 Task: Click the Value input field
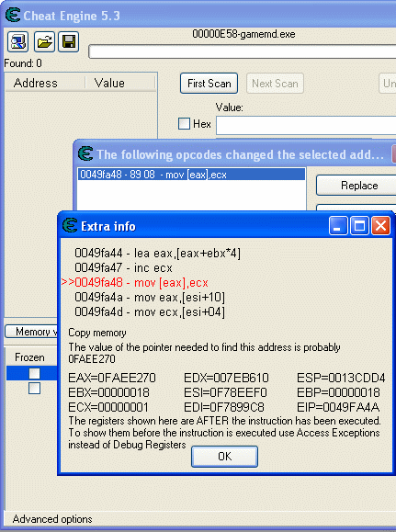[306, 125]
